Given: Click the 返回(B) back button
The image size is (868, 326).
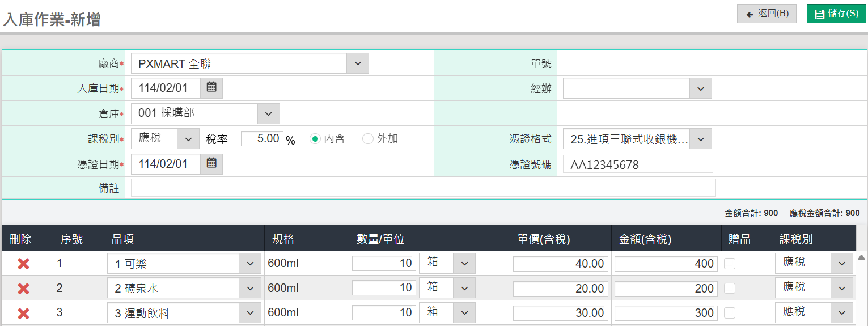Looking at the screenshot, I should pyautogui.click(x=767, y=14).
